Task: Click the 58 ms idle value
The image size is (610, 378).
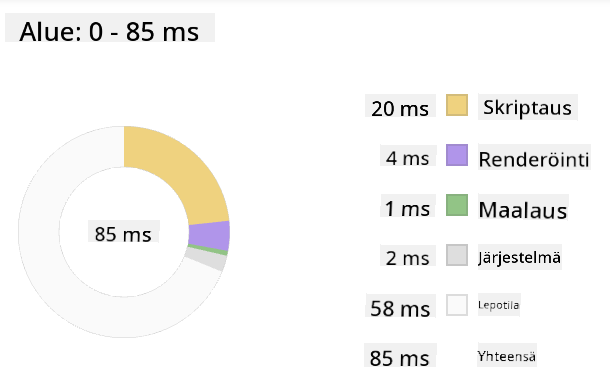Action: pos(400,307)
